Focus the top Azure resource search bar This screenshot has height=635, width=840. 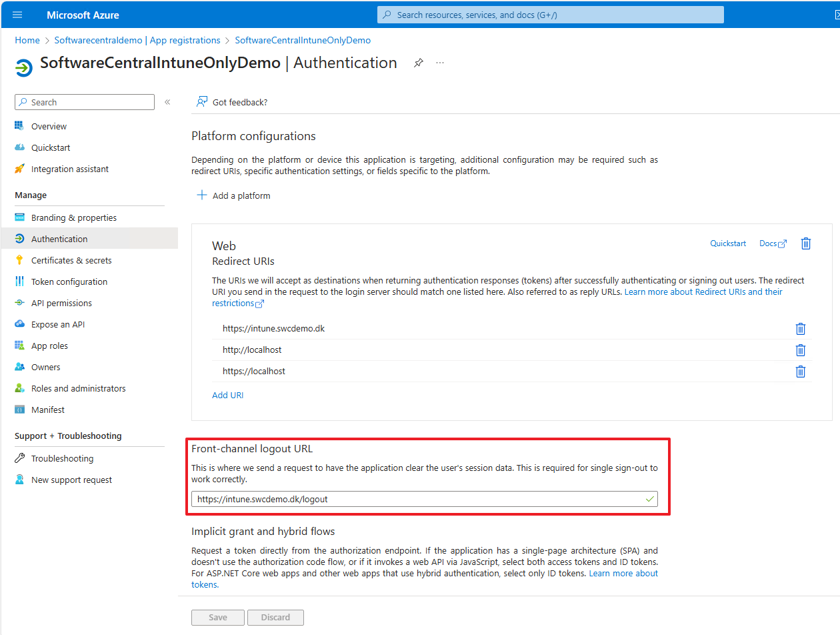click(x=550, y=15)
